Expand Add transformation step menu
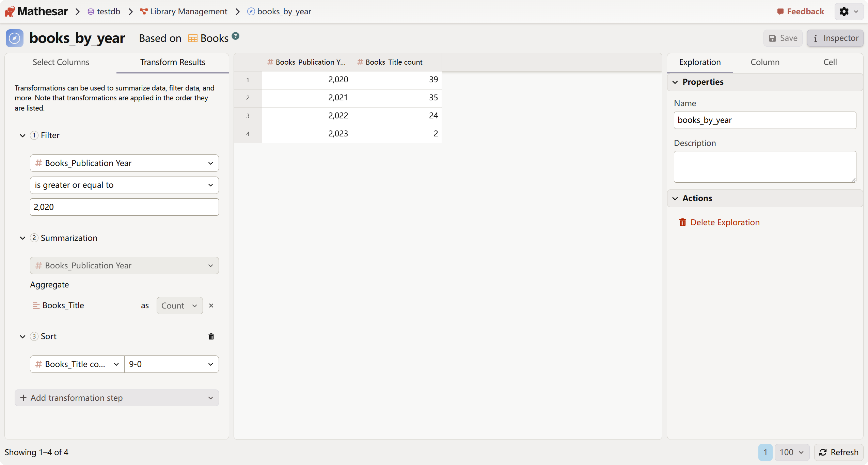This screenshot has width=868, height=465. [x=116, y=398]
